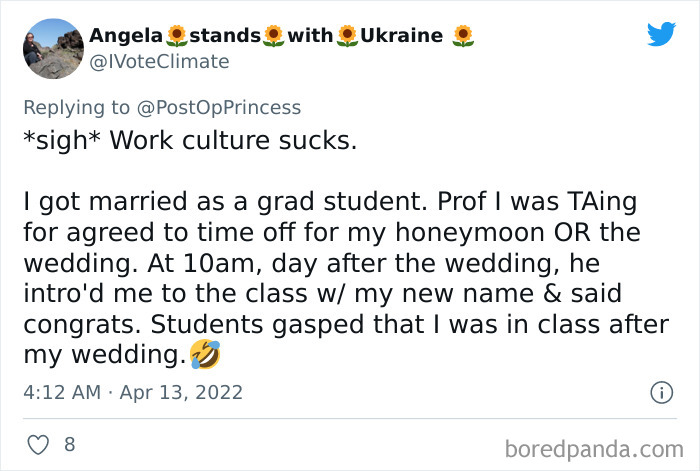Click the sunflower emoji right after "Ukraine"
Image resolution: width=700 pixels, height=471 pixels.
click(x=462, y=37)
